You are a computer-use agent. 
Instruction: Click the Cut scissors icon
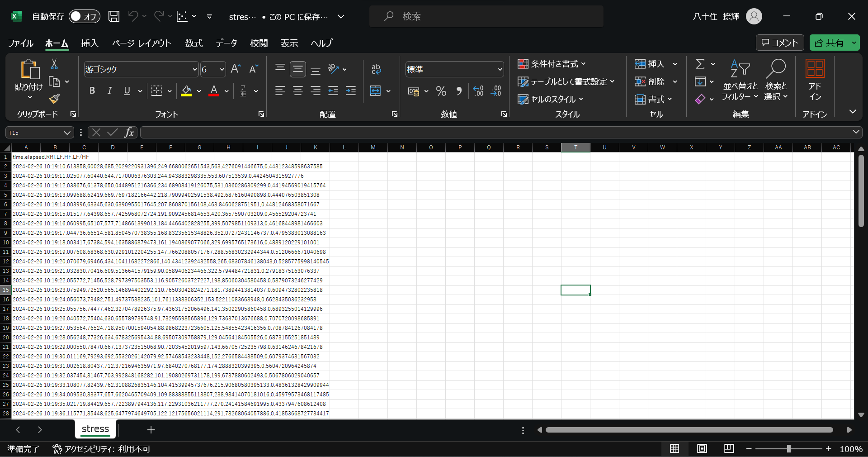pos(54,64)
